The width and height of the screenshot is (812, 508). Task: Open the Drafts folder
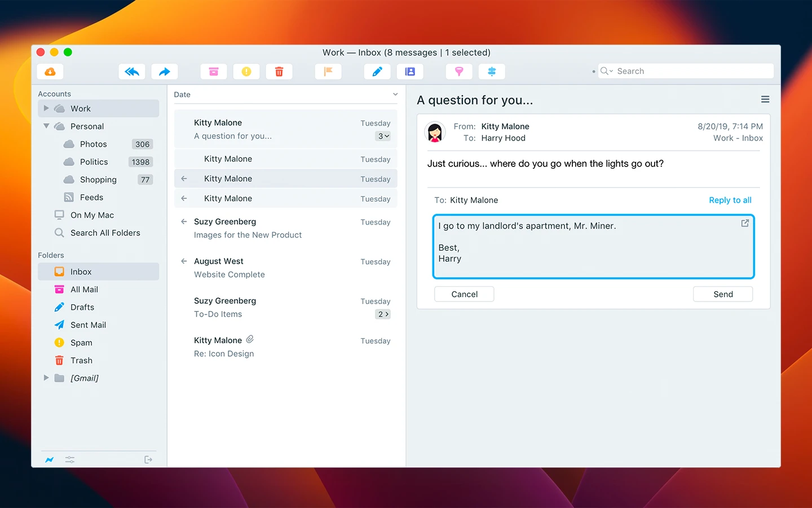(x=82, y=307)
